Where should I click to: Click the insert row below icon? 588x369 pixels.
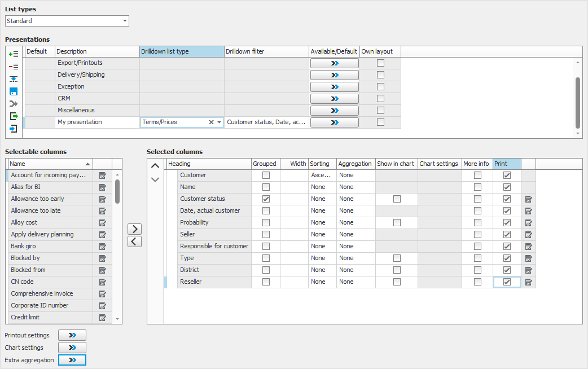click(x=14, y=79)
